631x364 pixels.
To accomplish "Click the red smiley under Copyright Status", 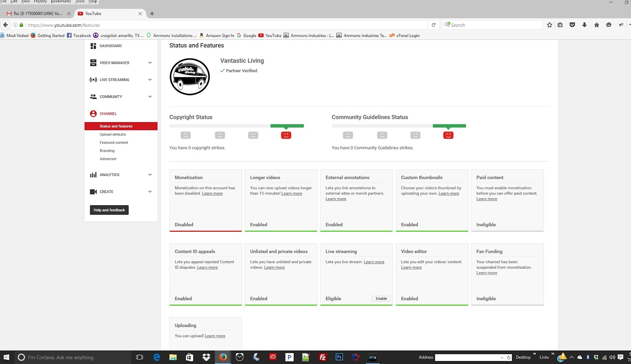I will pos(286,135).
